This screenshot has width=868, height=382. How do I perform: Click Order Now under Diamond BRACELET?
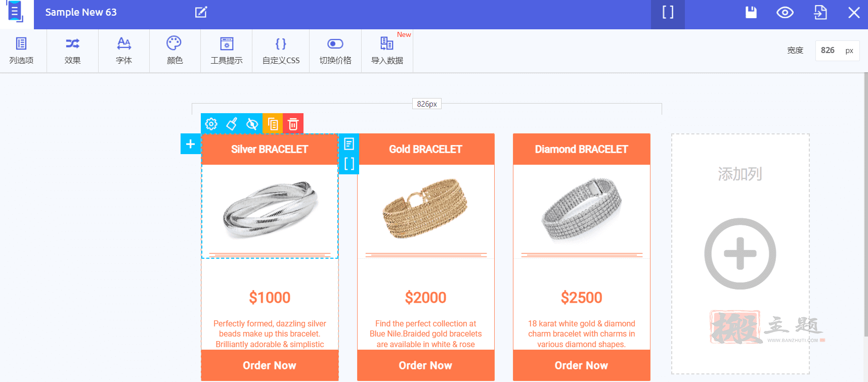[582, 365]
